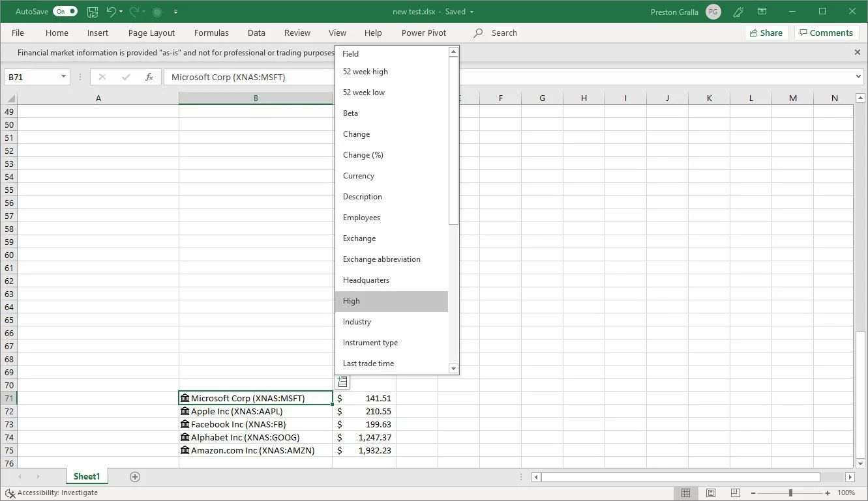
Task: Click Apple Inc stock bank icon
Action: [x=185, y=411]
